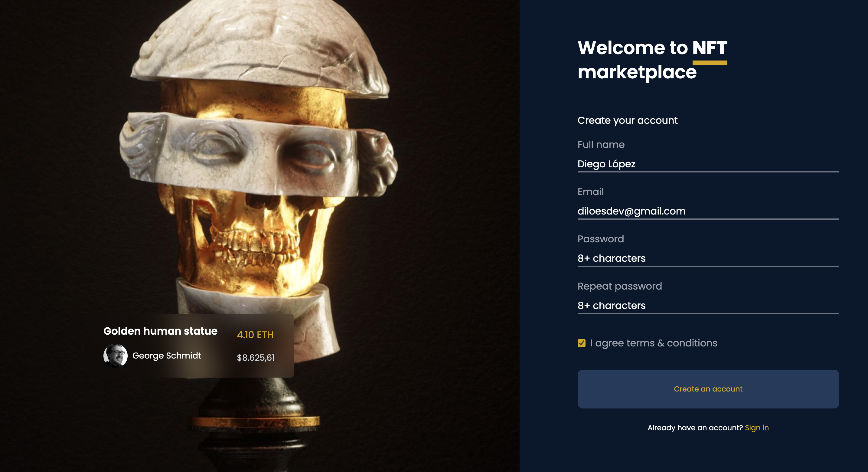Viewport: 868px width, 472px height.
Task: Click the Repeat password label text
Action: [x=619, y=286]
